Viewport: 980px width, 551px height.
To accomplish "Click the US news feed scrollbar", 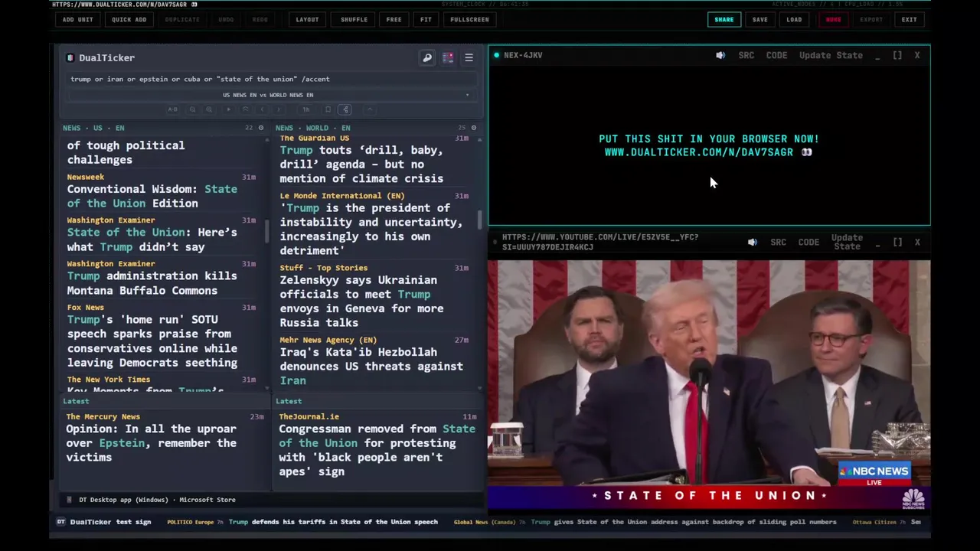I will coord(266,230).
